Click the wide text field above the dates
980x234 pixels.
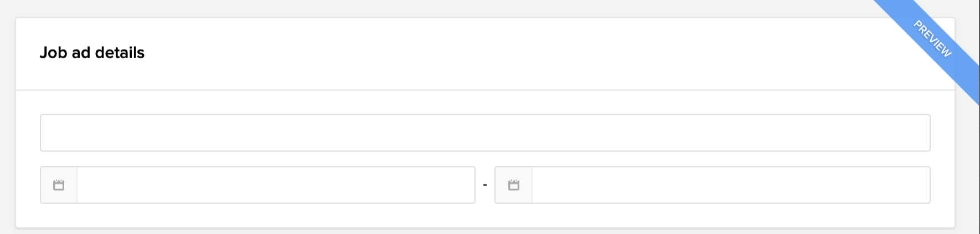(484, 133)
